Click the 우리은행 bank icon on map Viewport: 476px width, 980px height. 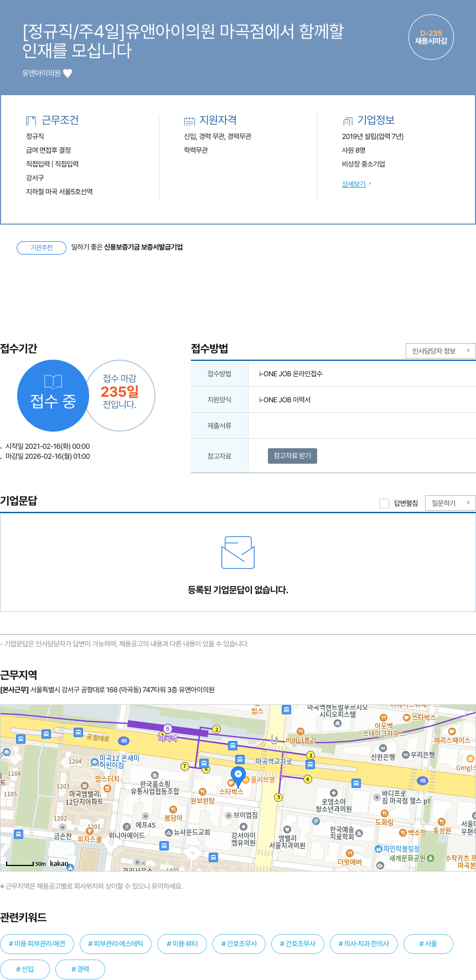coord(405,755)
